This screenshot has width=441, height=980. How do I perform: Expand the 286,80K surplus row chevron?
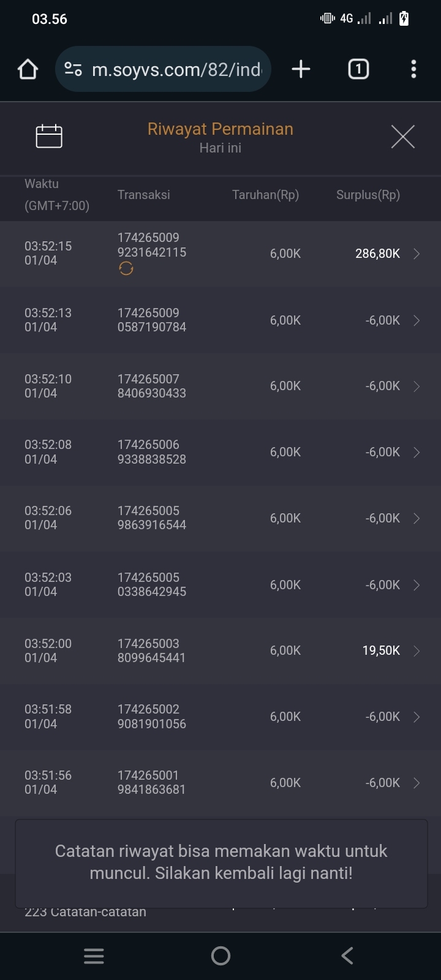417,254
